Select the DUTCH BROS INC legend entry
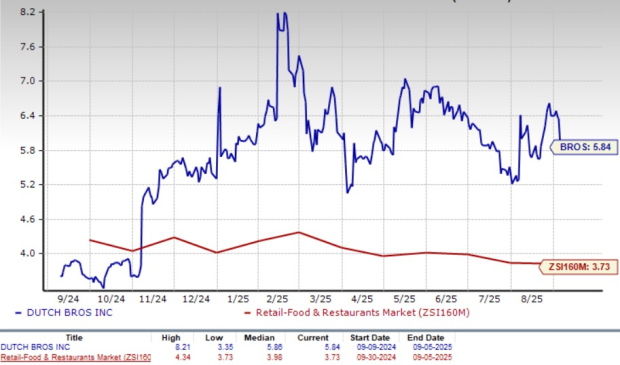The width and height of the screenshot is (620, 365). click(64, 313)
